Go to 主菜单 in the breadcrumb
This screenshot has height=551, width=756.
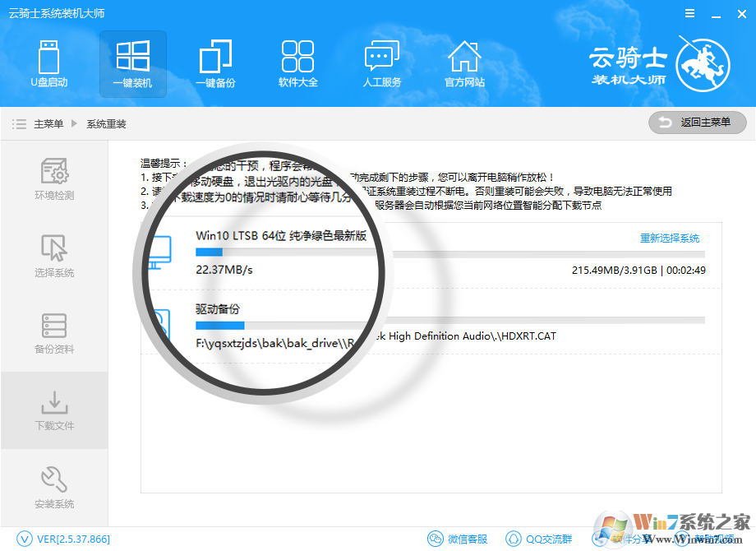pos(48,123)
